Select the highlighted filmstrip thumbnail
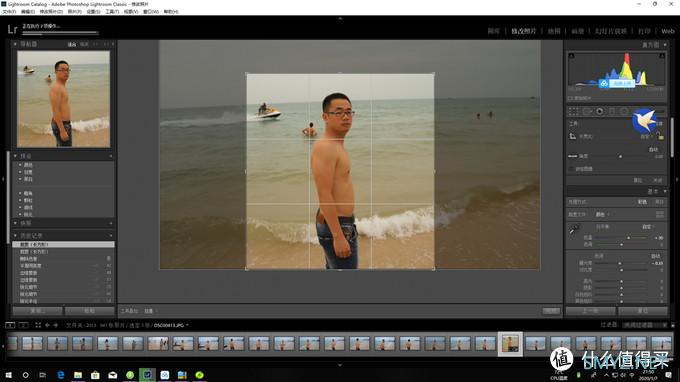Screen dimensions: 680x382 coord(510,344)
